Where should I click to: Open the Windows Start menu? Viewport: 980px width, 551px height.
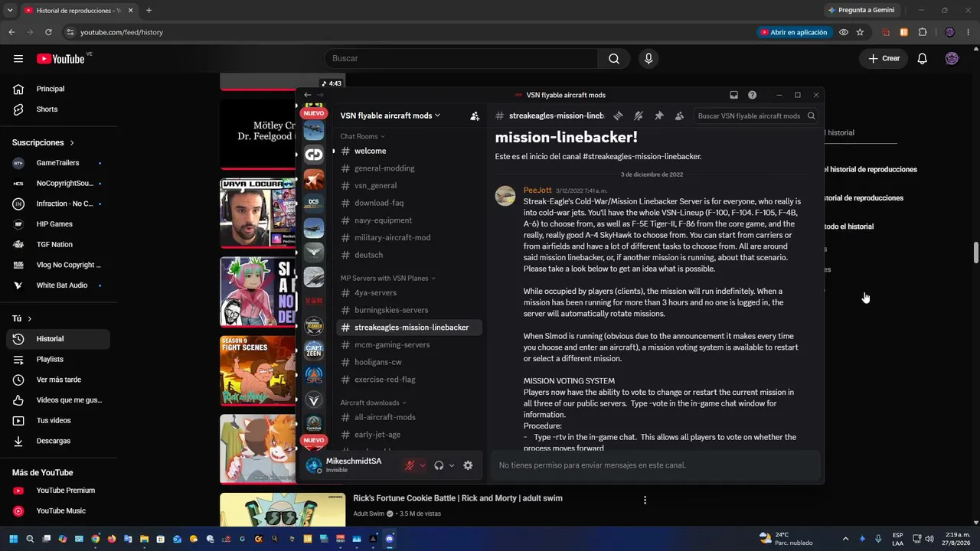click(13, 539)
